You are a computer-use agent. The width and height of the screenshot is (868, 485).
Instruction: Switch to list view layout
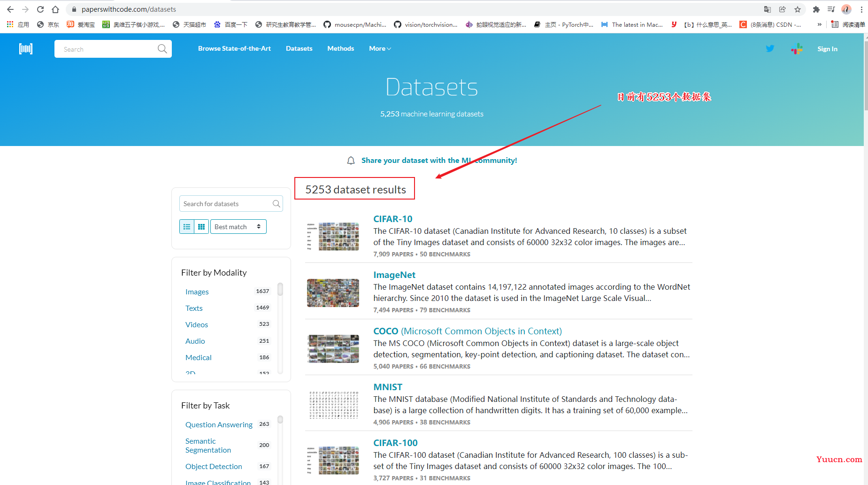tap(187, 227)
